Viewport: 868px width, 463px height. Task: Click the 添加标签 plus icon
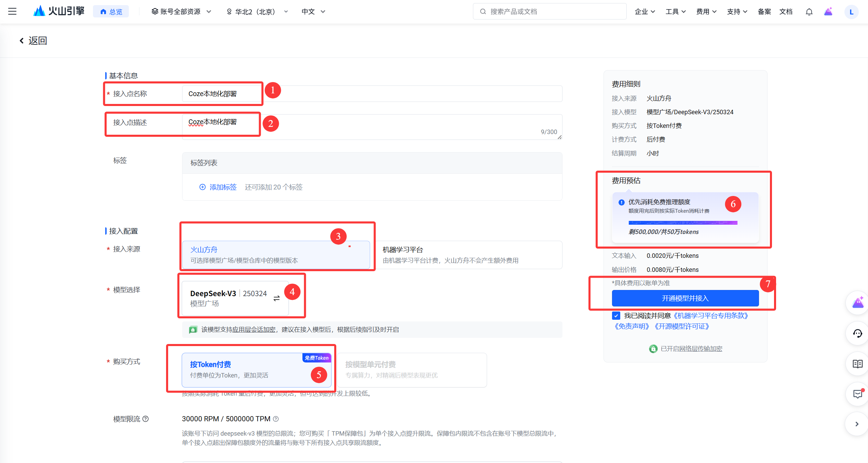click(203, 187)
